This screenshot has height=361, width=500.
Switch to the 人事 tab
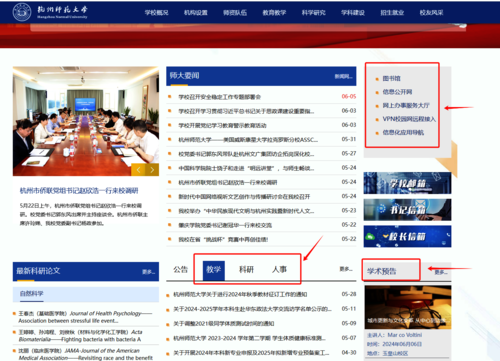click(x=279, y=269)
